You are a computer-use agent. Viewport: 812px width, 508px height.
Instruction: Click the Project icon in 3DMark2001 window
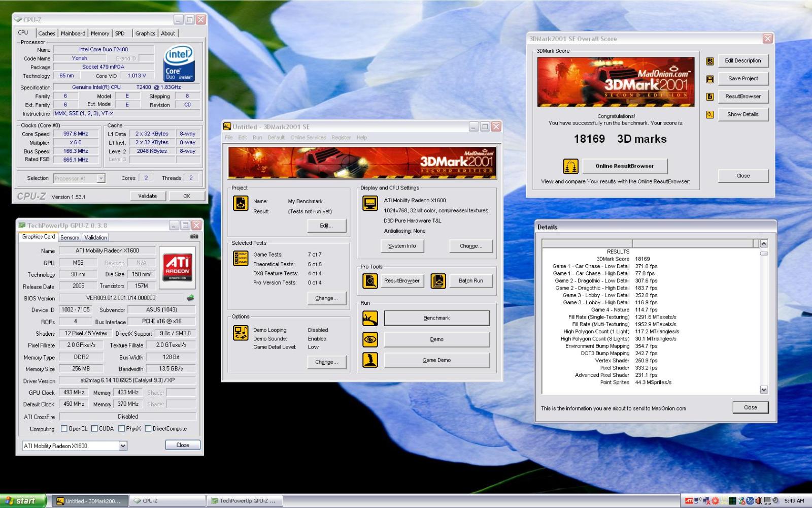(x=241, y=203)
